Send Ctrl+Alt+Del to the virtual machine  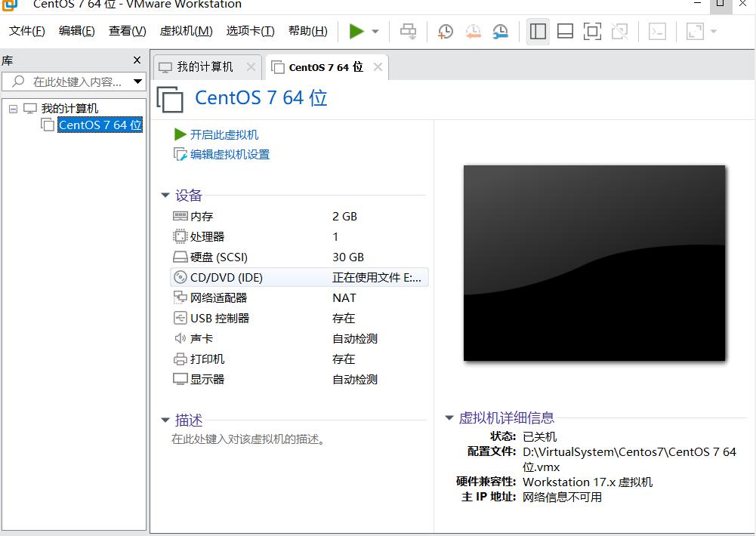[x=408, y=31]
